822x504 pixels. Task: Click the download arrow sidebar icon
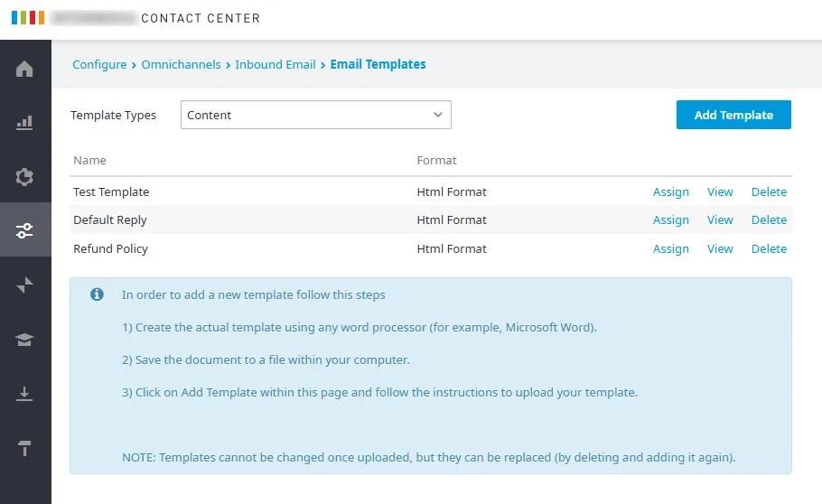24,393
